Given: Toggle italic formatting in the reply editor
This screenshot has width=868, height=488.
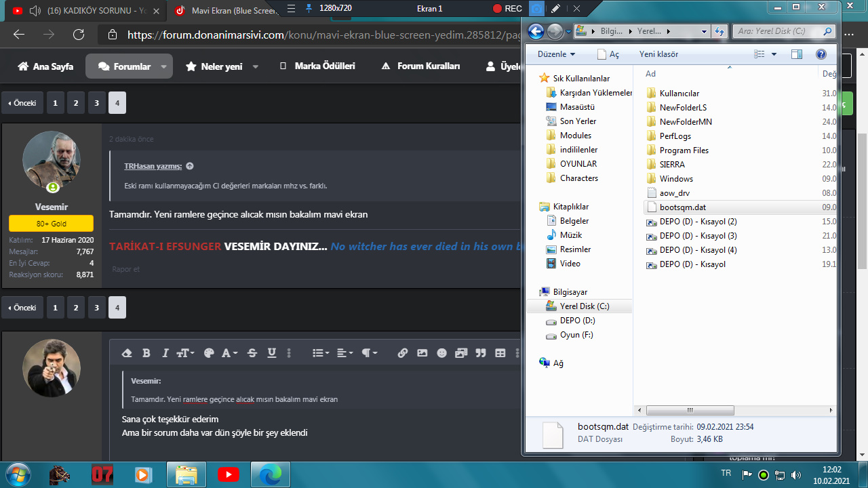Looking at the screenshot, I should pyautogui.click(x=165, y=353).
